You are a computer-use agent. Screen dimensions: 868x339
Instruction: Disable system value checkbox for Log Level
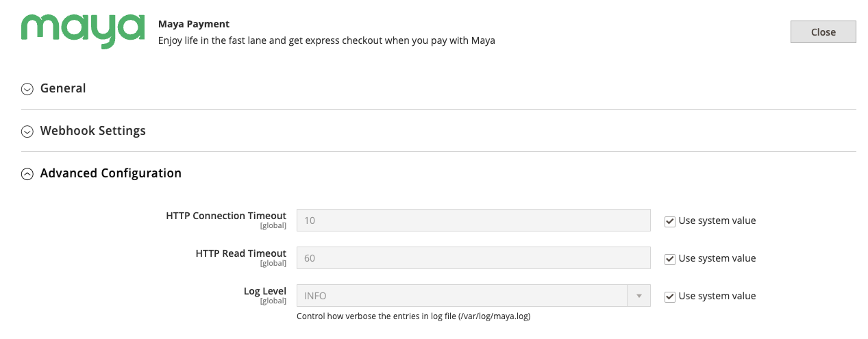[x=670, y=297]
